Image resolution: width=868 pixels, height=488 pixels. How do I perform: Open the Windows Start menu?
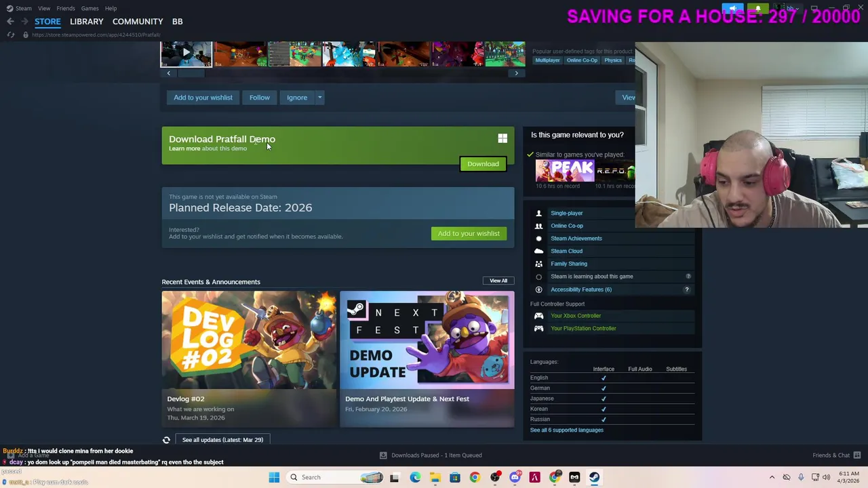(x=274, y=477)
